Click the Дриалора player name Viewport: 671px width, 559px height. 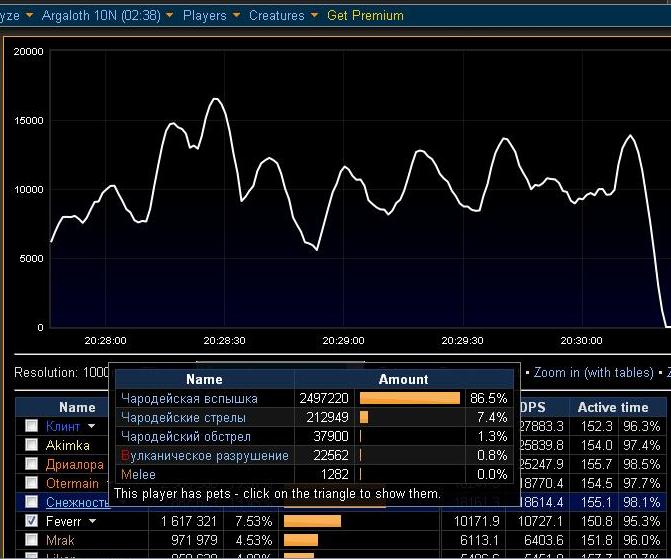pyautogui.click(x=75, y=464)
